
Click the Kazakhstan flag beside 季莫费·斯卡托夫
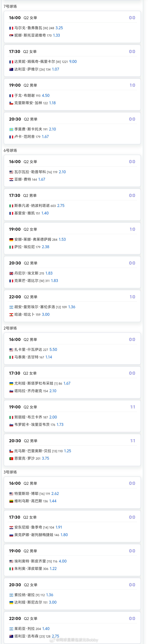pos(11,129)
